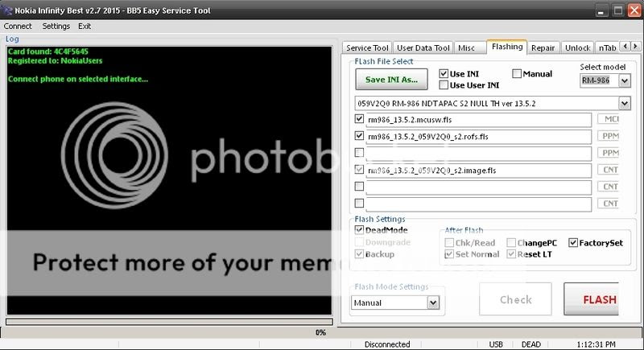This screenshot has height=350, width=644.
Task: Click the Save INI As button
Action: 391,80
